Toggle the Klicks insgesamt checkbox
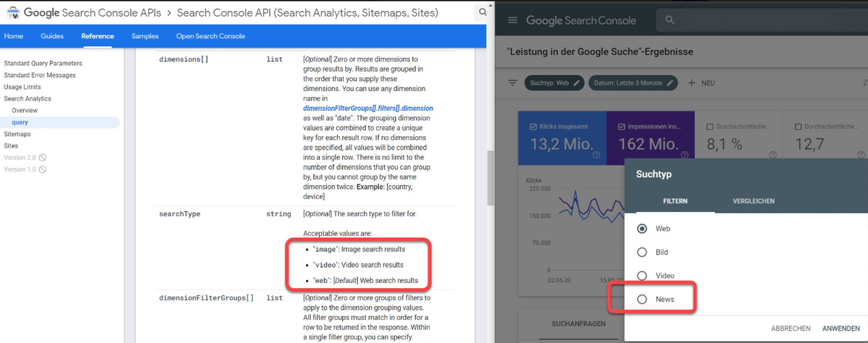Screen dimensions: 868x343 click(x=534, y=126)
